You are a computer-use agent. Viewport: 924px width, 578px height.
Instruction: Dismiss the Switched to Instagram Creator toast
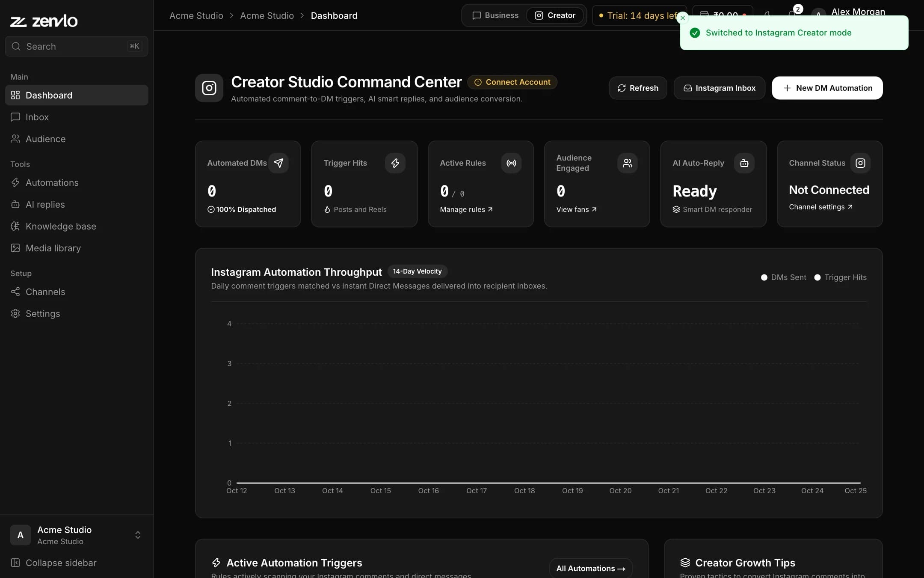[x=683, y=18]
